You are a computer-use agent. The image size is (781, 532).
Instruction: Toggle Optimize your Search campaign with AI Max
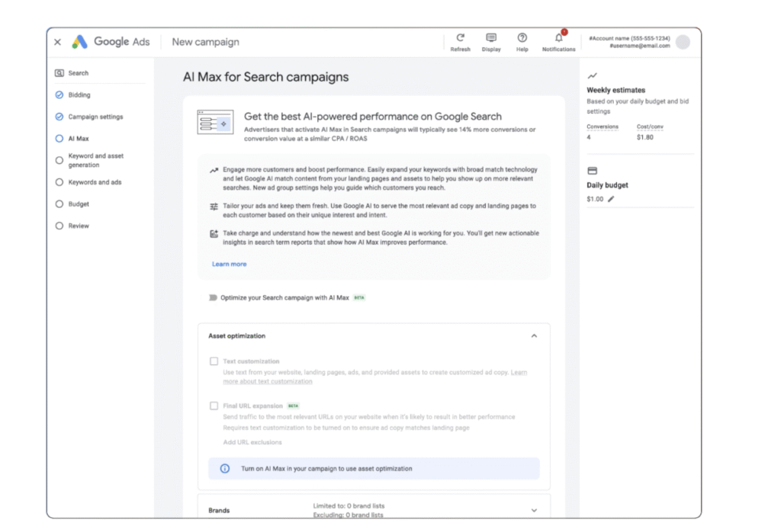[x=213, y=297]
